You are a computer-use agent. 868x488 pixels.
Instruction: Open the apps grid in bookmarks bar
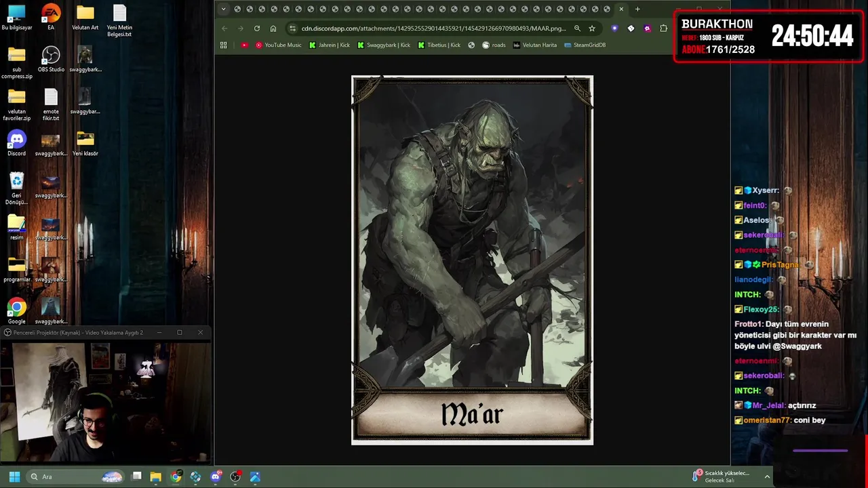224,45
